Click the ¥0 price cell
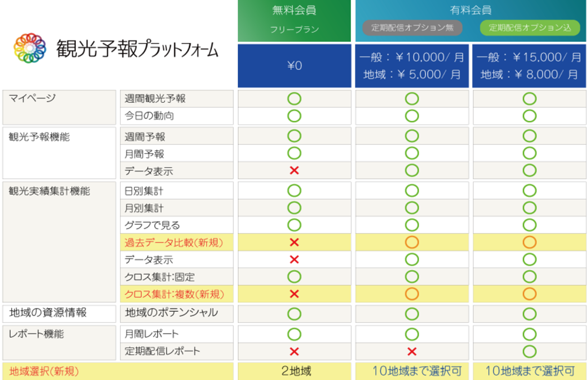Screen dimensions: 588x380 tap(294, 66)
